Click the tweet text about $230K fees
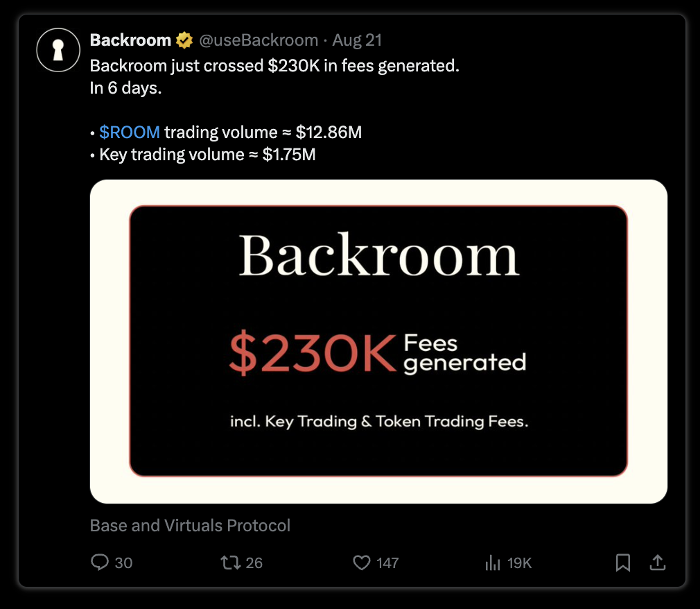The image size is (700, 609). tap(274, 66)
